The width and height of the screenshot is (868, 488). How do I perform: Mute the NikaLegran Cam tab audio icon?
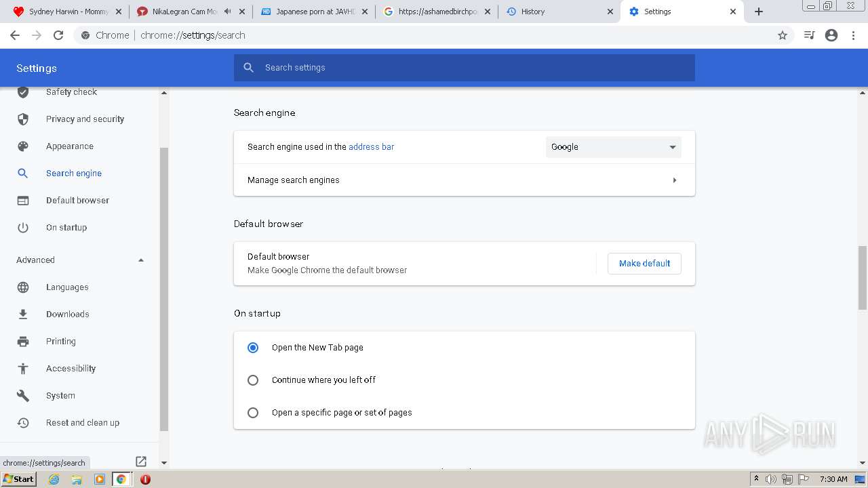[227, 12]
